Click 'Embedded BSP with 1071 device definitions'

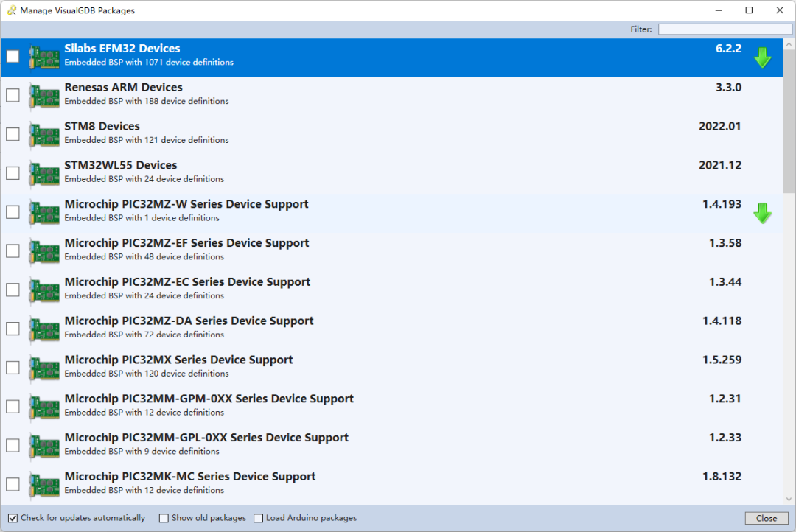coord(149,63)
